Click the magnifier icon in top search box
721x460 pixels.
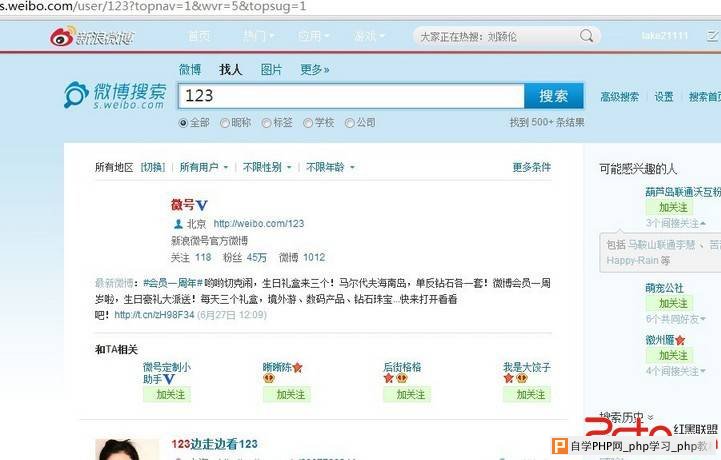click(x=586, y=36)
